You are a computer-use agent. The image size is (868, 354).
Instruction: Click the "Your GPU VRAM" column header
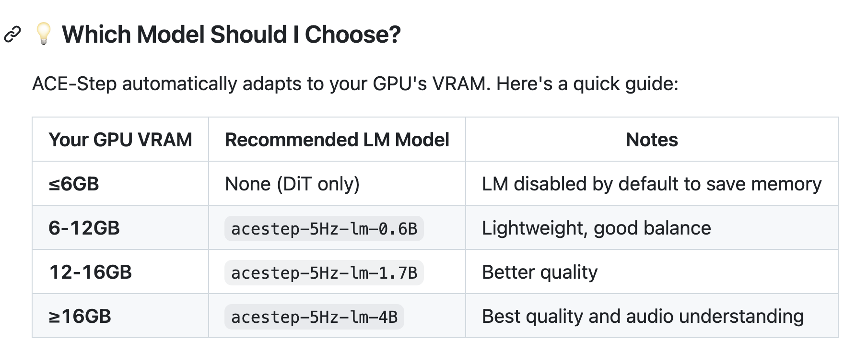pyautogui.click(x=120, y=140)
